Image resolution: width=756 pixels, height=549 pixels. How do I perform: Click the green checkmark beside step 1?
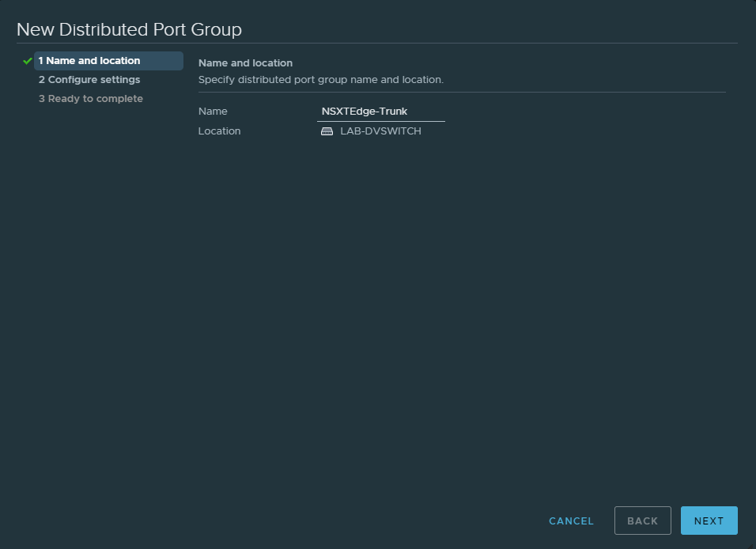click(x=28, y=61)
